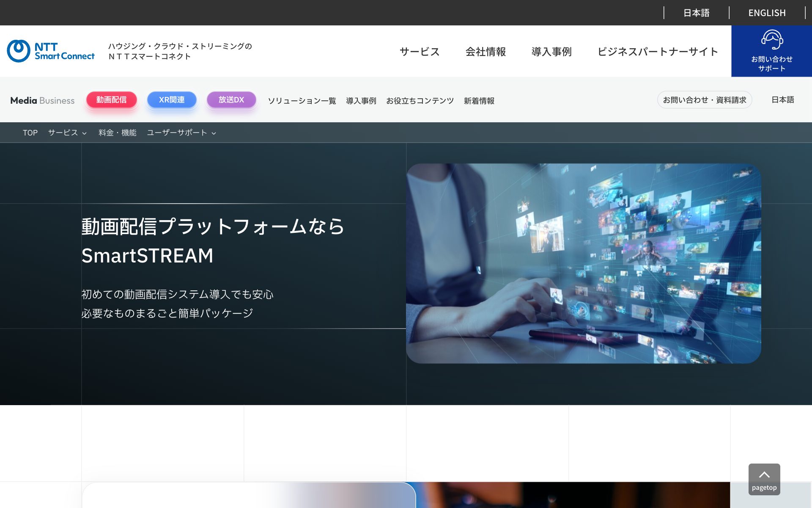
Task: Open ビジネスパートナーサイト menu item
Action: (x=658, y=52)
